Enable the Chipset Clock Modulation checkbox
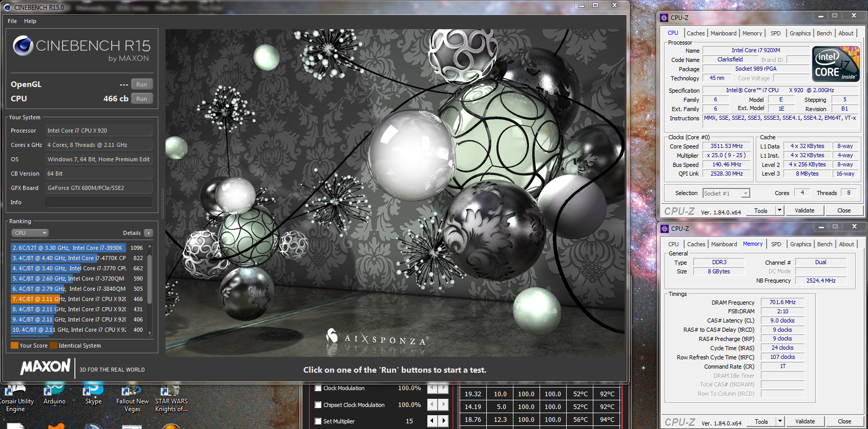 tap(318, 405)
